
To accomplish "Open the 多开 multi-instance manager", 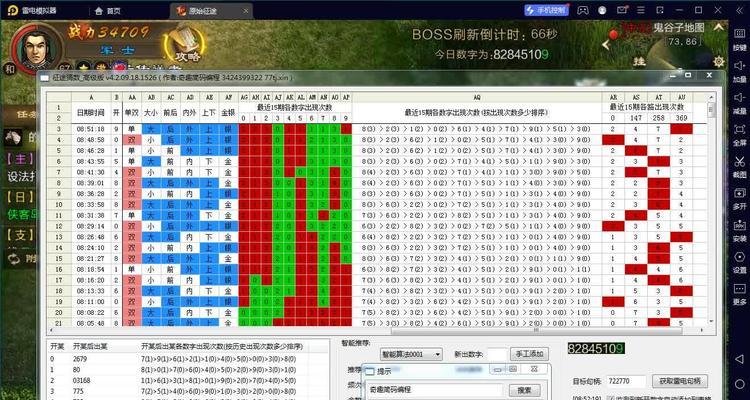I will (x=739, y=199).
